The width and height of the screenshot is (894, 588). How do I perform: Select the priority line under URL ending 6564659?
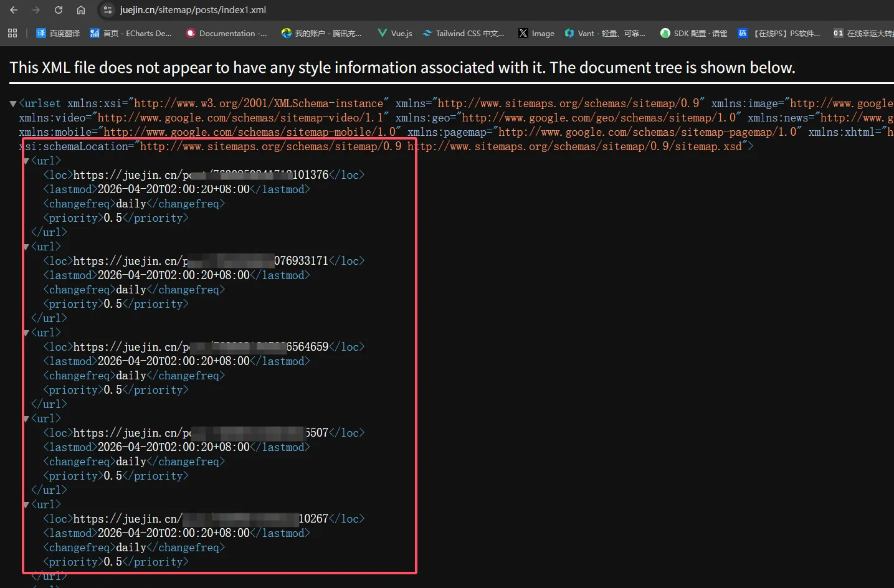[x=116, y=390]
